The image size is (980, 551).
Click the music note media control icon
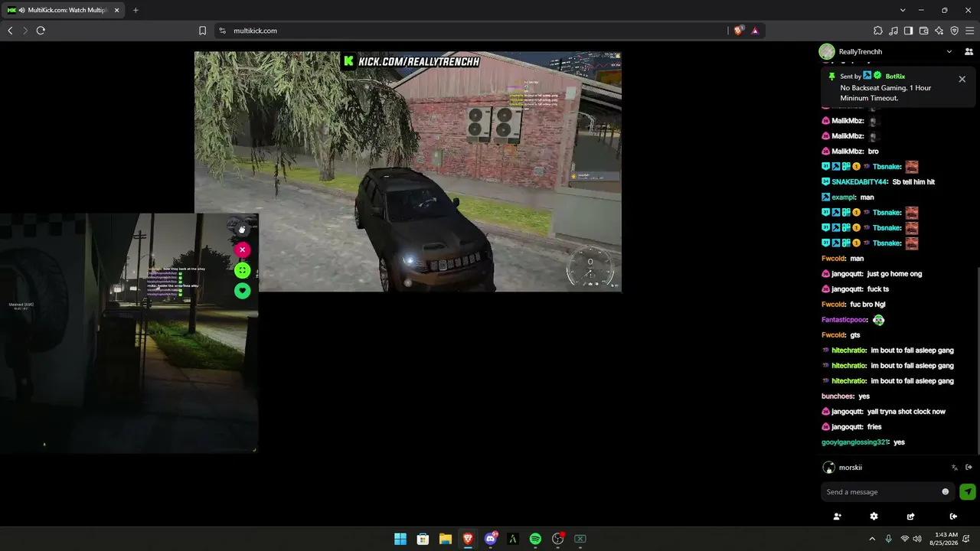pyautogui.click(x=893, y=31)
